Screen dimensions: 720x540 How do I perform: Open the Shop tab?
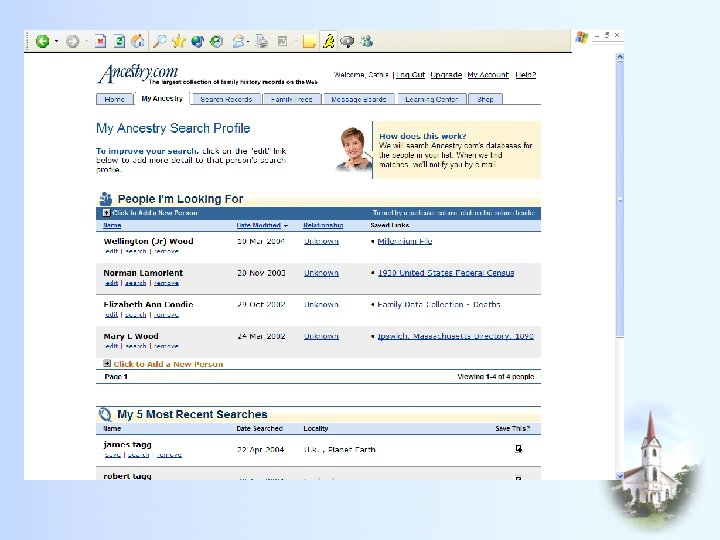point(485,99)
